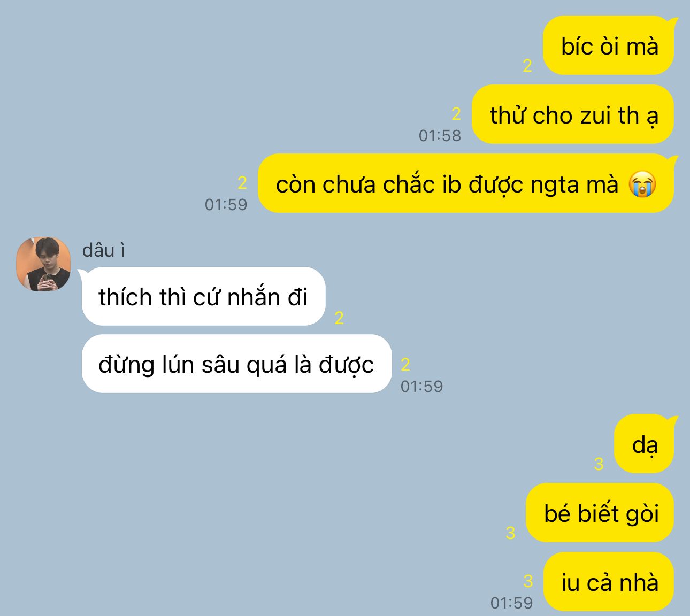Tap timestamp beside 'đừng lún sâu quá là được'

coord(422,386)
